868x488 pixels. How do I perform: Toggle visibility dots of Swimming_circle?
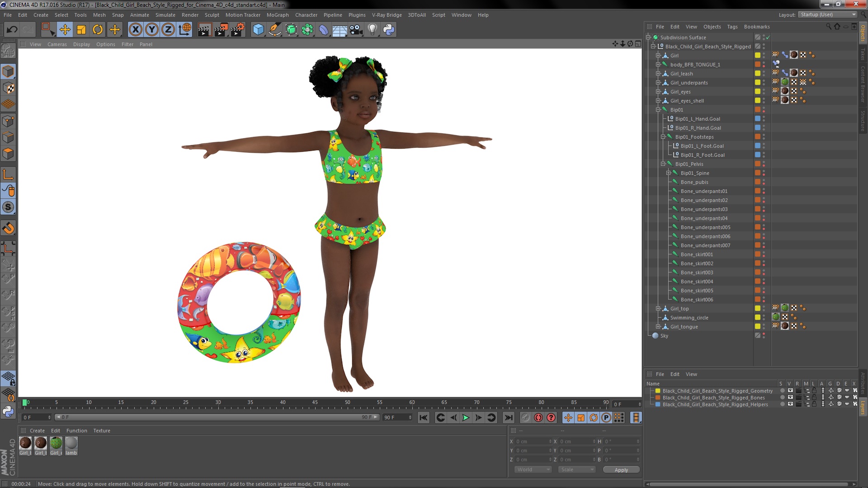(x=764, y=318)
